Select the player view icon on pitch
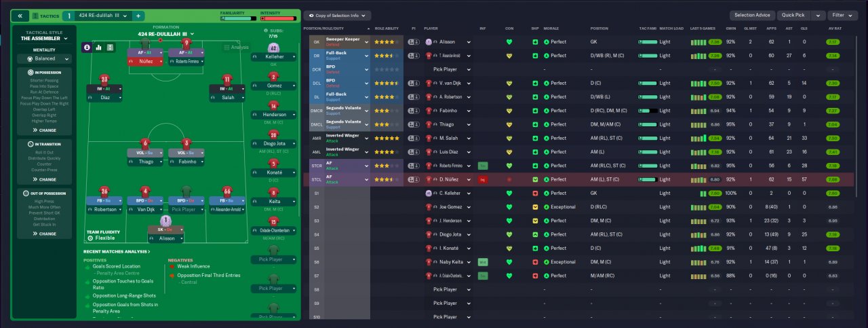Image resolution: width=868 pixels, height=328 pixels. point(87,48)
